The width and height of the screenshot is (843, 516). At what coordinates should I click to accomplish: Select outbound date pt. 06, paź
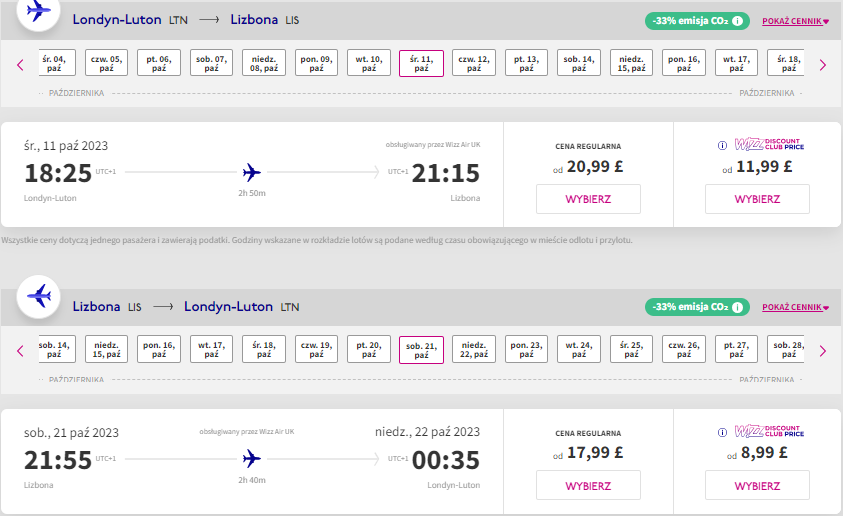(159, 63)
